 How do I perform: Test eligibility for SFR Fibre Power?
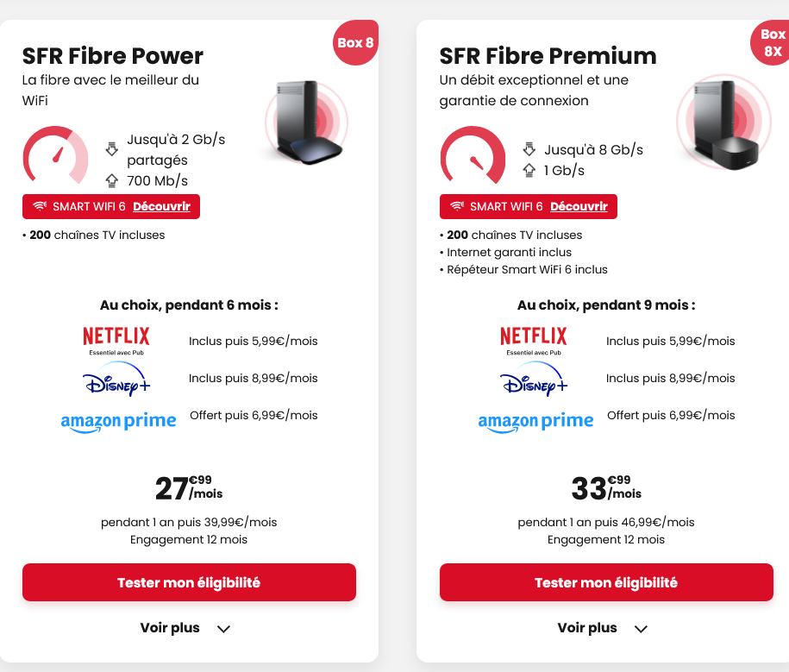coord(189,582)
